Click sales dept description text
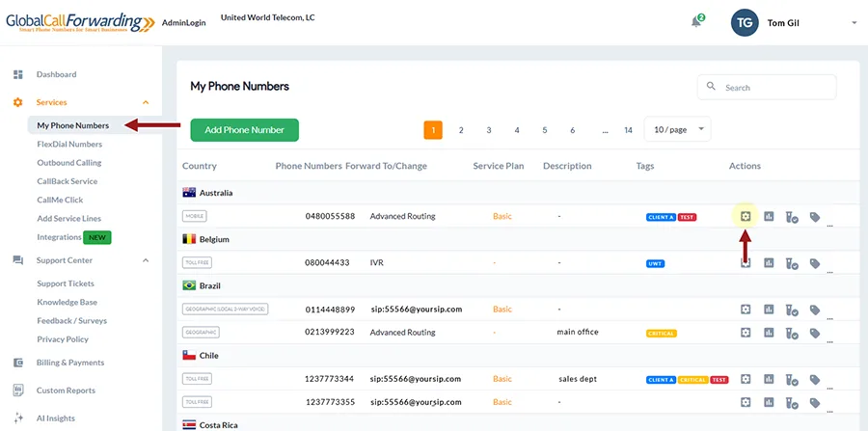868x431 pixels. 578,379
